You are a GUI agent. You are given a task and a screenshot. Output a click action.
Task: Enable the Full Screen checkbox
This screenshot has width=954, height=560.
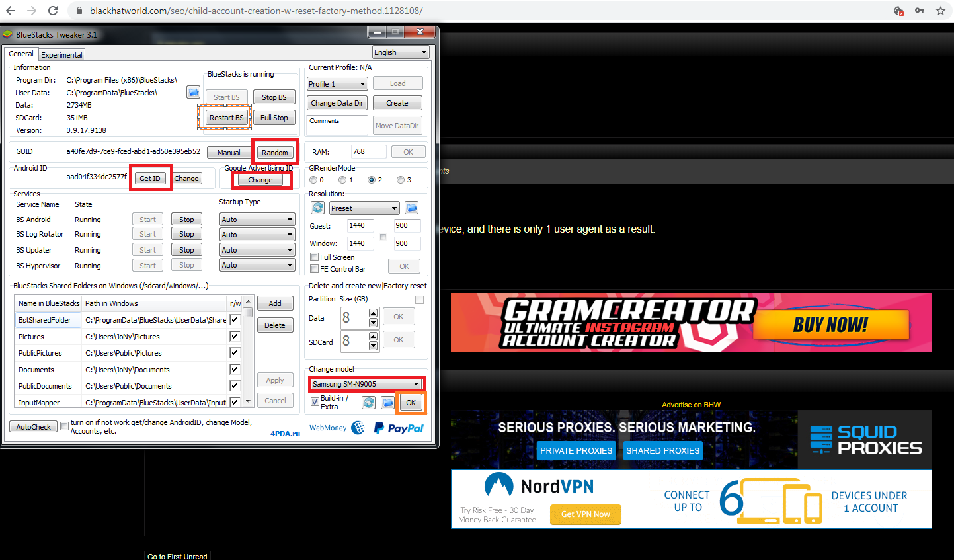[x=315, y=257]
